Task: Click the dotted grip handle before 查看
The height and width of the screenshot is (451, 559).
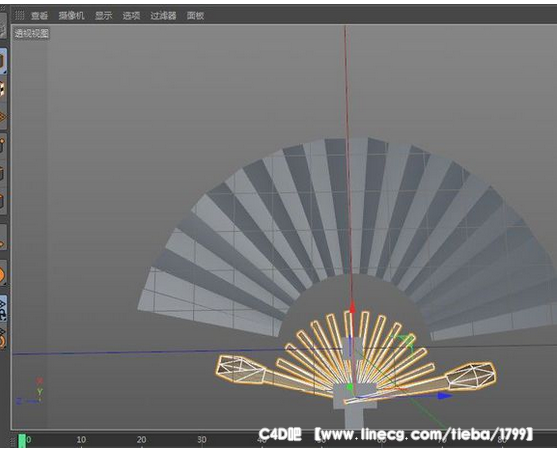Action: 19,15
